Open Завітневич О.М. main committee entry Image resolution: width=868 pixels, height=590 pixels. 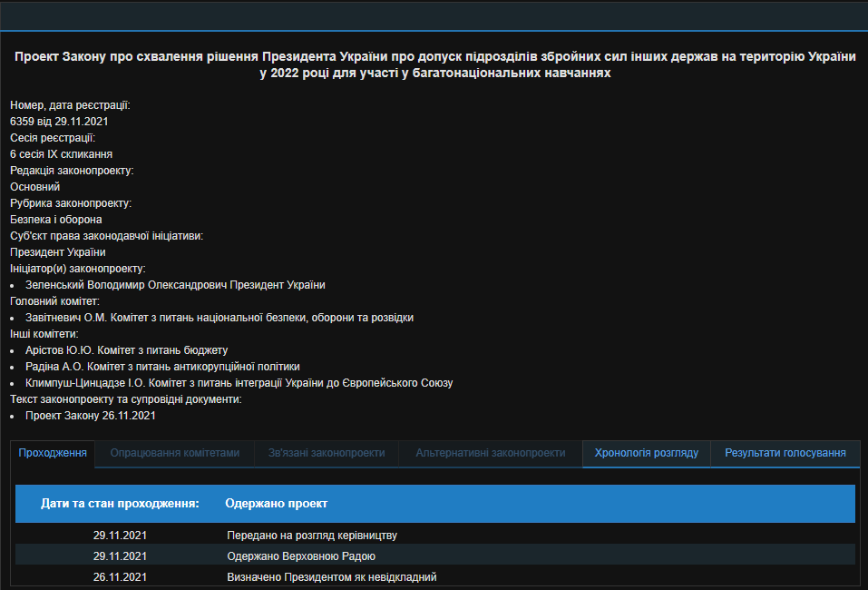[219, 318]
